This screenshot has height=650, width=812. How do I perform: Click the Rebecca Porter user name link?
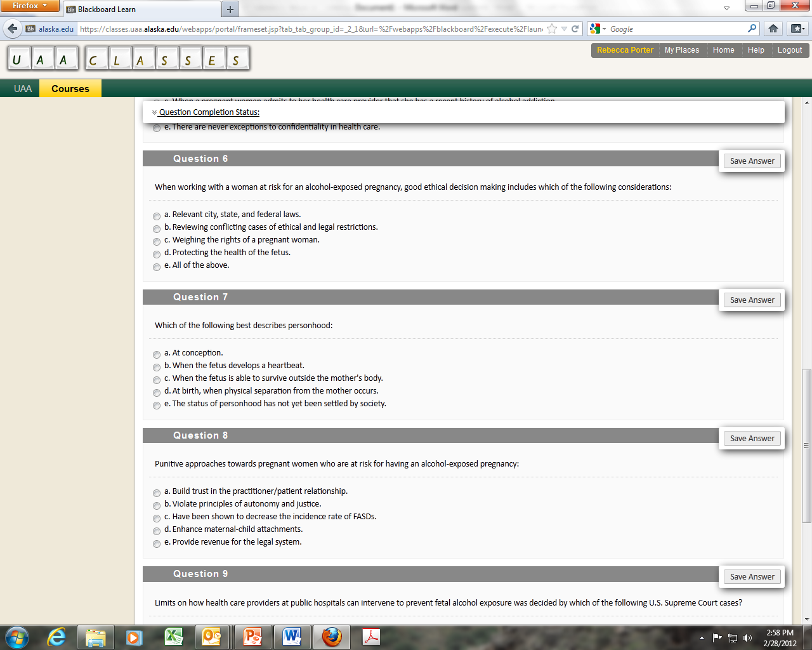[x=625, y=50]
